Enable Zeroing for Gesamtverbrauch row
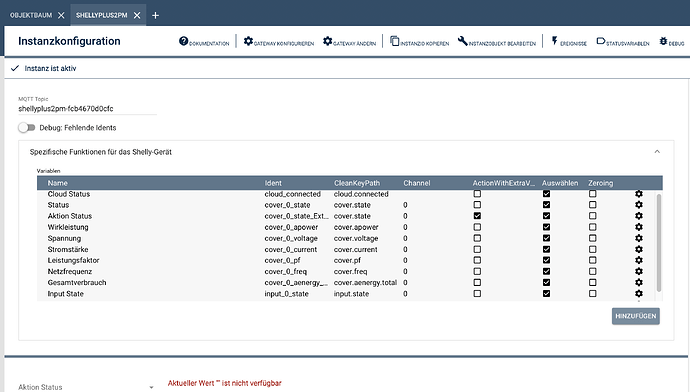Screen dimensions: 690x392 point(593,282)
